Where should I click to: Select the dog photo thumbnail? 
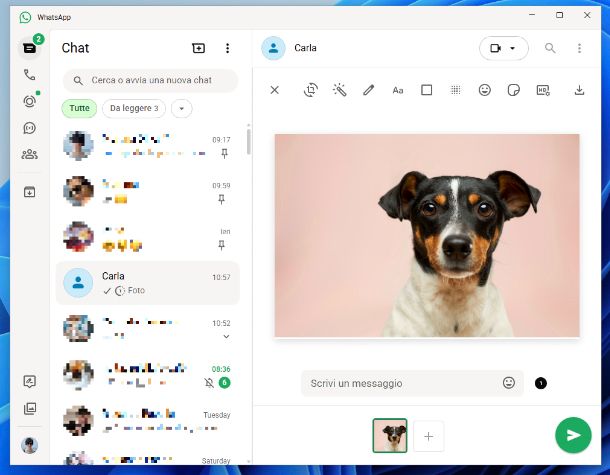(x=390, y=436)
